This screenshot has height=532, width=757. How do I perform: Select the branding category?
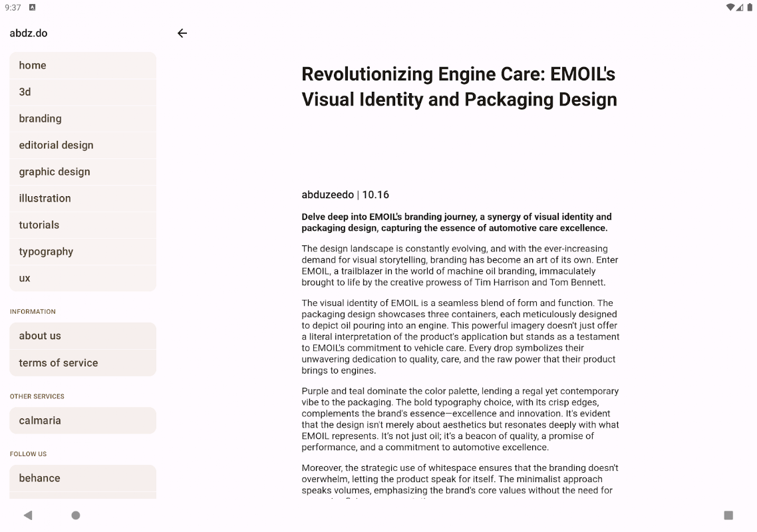[x=83, y=119]
